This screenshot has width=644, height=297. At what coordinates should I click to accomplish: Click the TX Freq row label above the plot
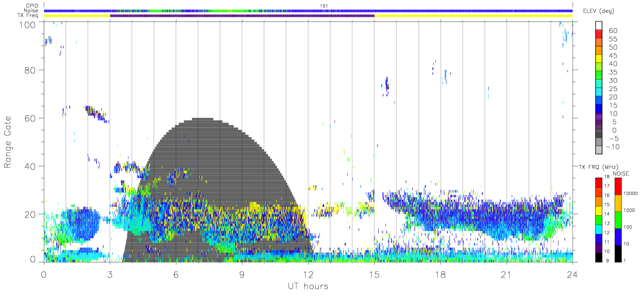click(x=28, y=16)
